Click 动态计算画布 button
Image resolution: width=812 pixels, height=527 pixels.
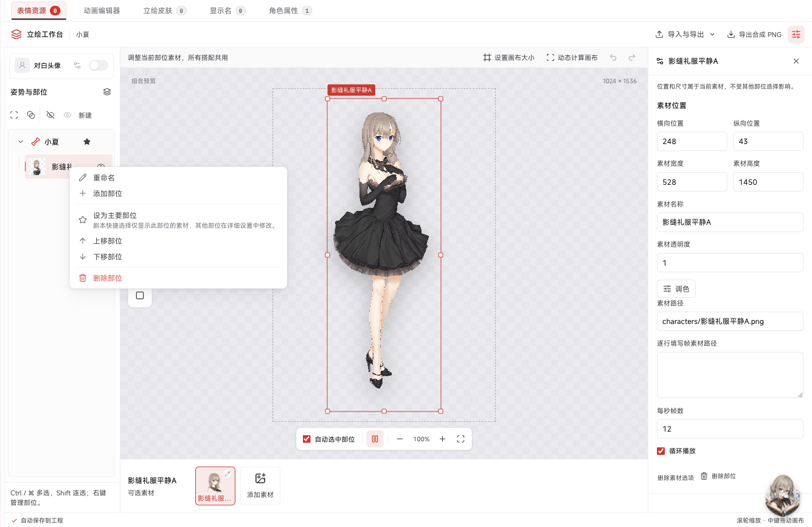point(572,58)
